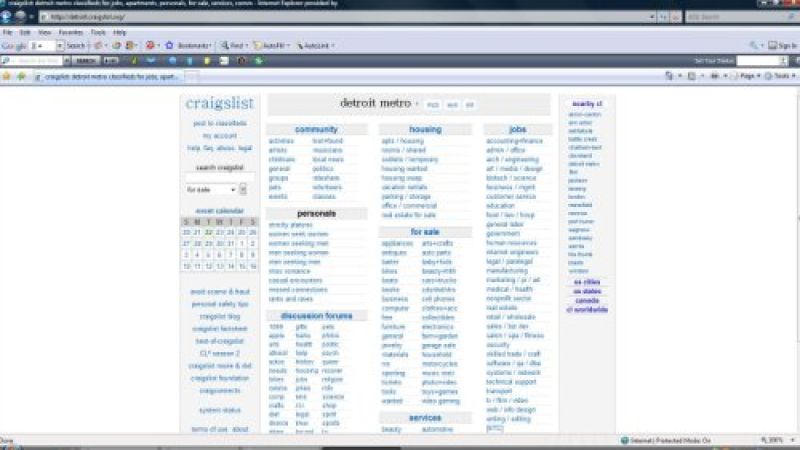The image size is (800, 450).
Task: Click the Add to Favorites icon
Action: [x=20, y=76]
